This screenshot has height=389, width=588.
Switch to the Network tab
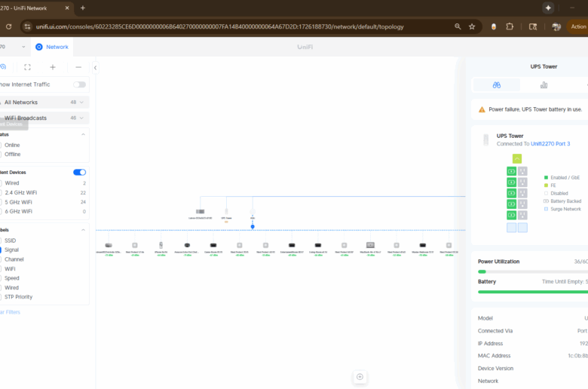[x=51, y=47]
